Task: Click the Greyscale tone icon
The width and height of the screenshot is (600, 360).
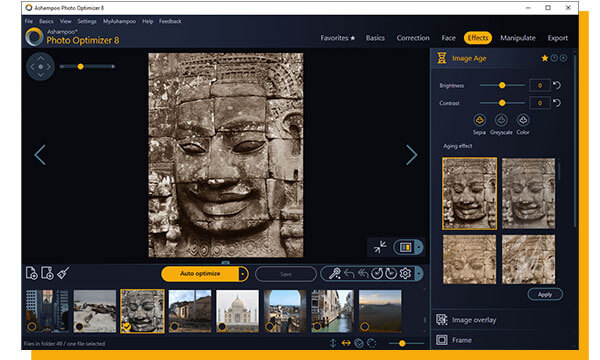Action: [501, 120]
